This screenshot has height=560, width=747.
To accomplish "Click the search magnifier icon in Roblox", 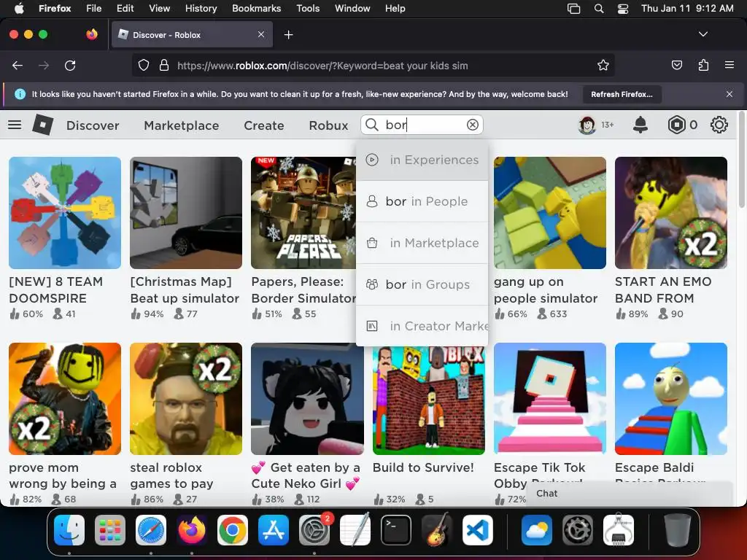I will 371,125.
